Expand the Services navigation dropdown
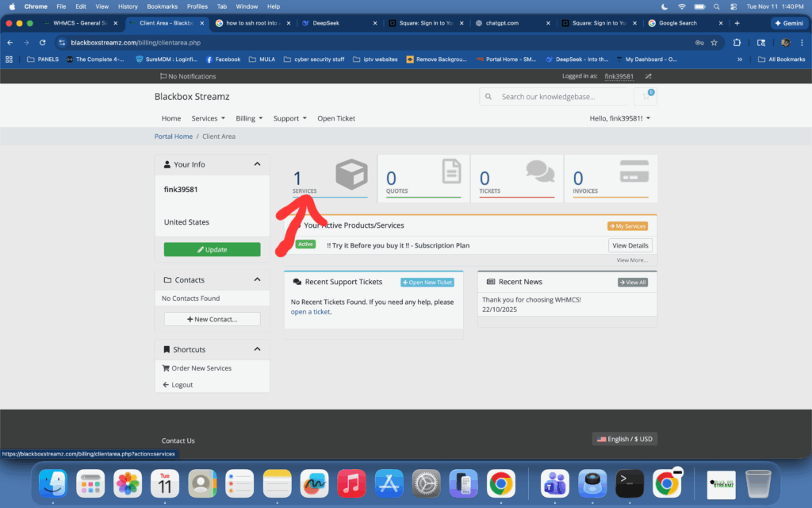The width and height of the screenshot is (812, 508). (x=208, y=118)
